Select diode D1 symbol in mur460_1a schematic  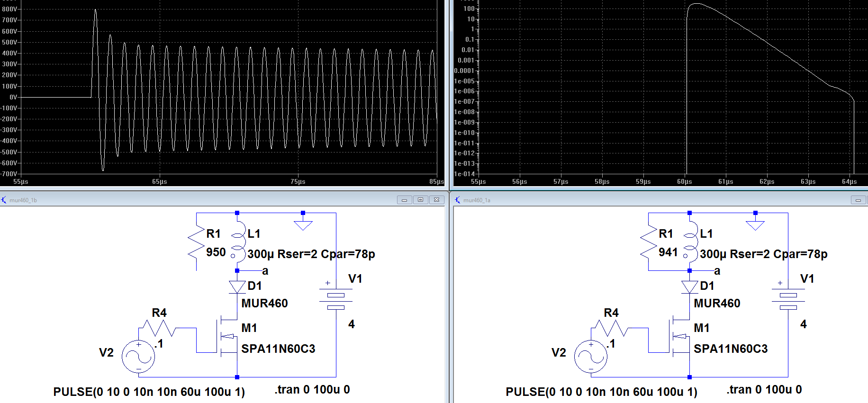tap(689, 287)
